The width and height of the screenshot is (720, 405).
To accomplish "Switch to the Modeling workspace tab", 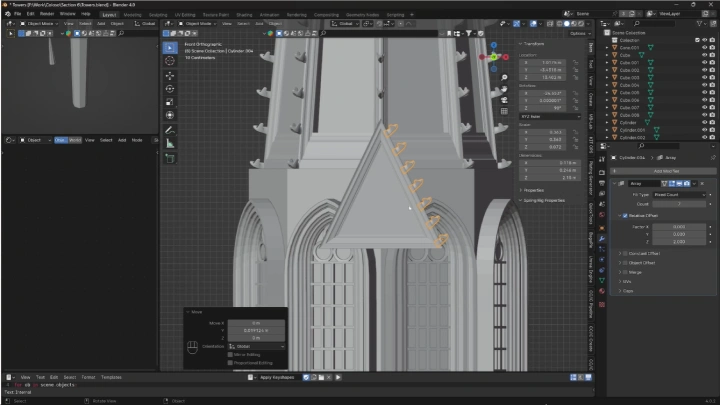I will 132,15.
